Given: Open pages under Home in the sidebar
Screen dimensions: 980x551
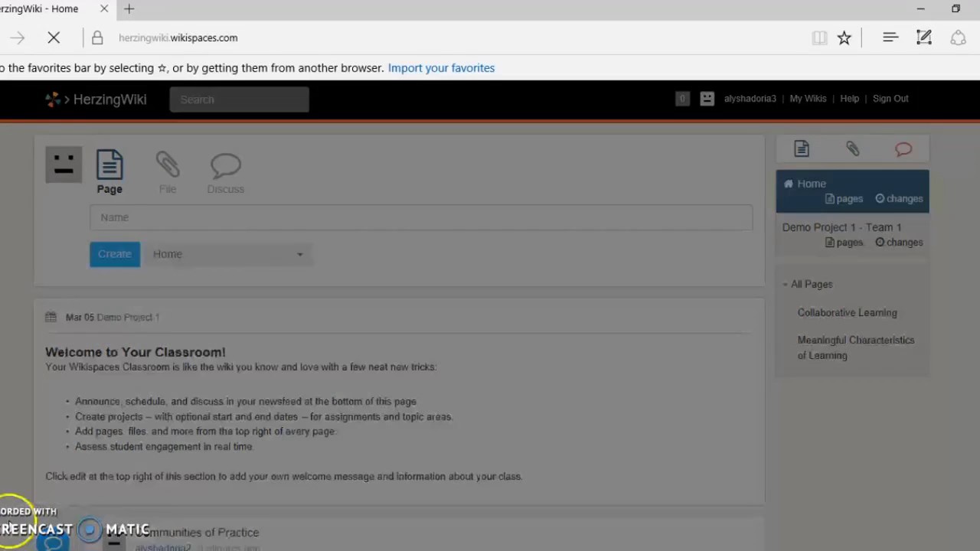Looking at the screenshot, I should click(x=844, y=199).
